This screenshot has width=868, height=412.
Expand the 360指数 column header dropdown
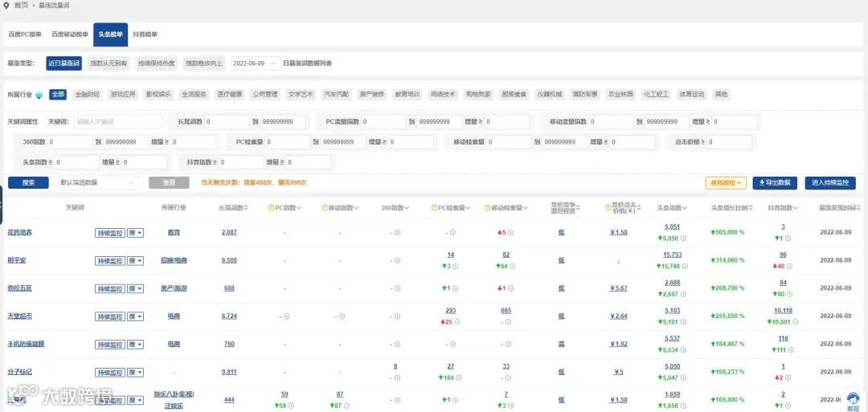click(407, 208)
